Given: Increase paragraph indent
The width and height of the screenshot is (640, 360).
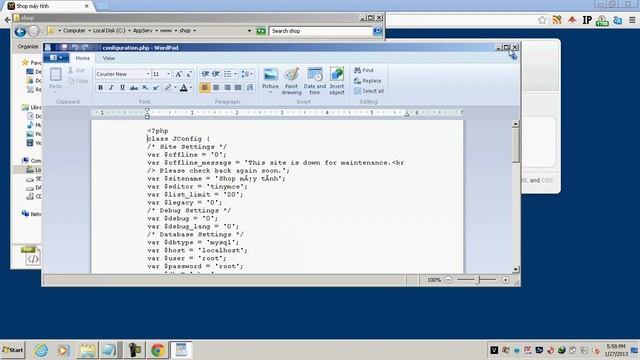Looking at the screenshot, I should pos(216,74).
